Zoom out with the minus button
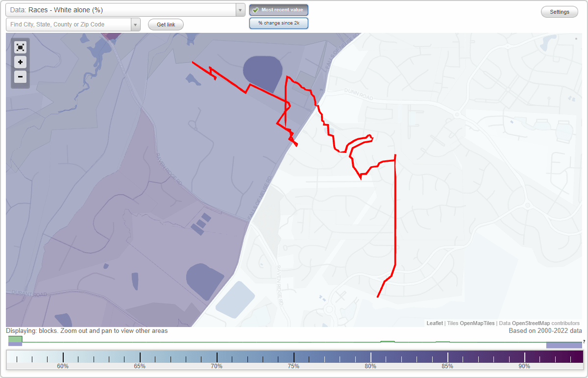The image size is (588, 378). point(20,77)
